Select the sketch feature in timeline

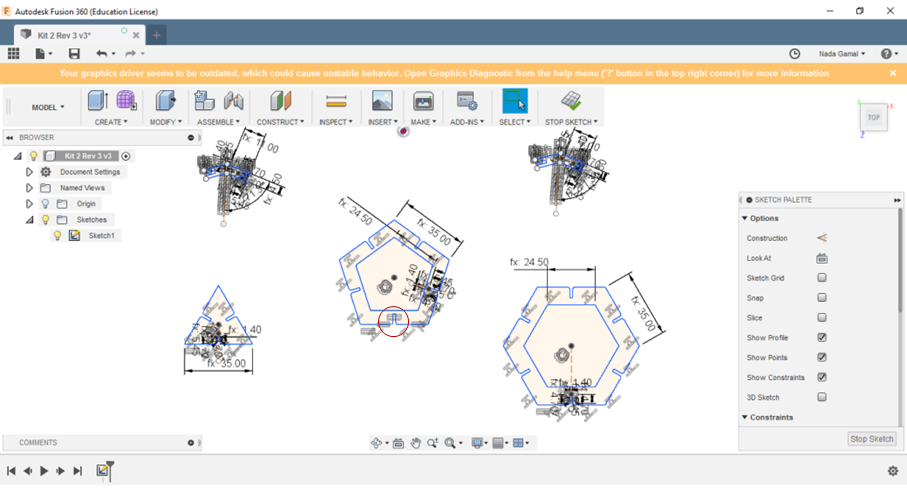(102, 470)
